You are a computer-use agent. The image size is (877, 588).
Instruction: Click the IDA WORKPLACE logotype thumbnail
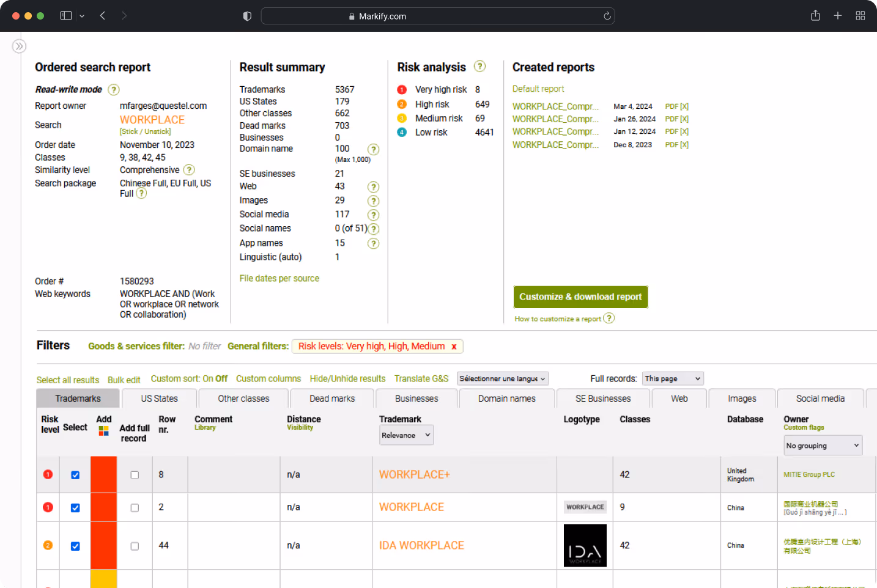tap(585, 546)
